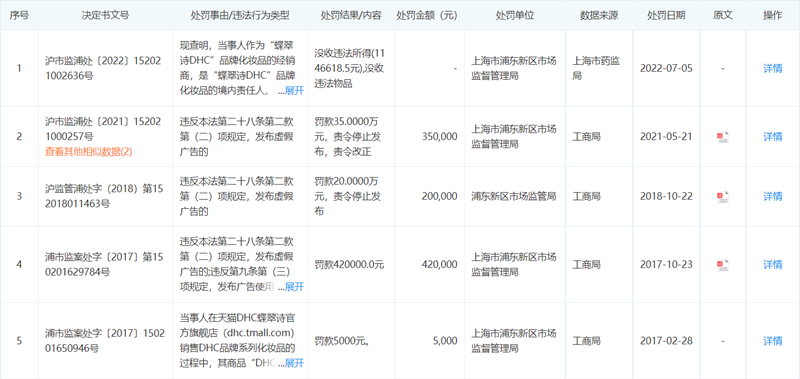Expand the violation reason in row 5

pyautogui.click(x=294, y=363)
